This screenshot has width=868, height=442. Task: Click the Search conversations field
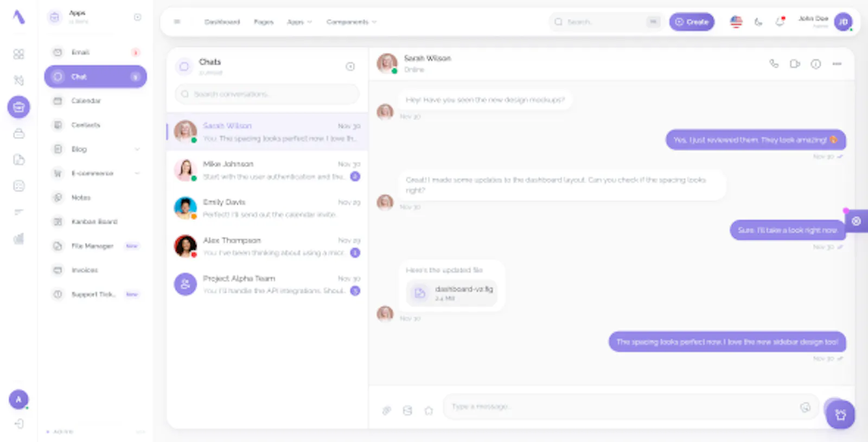tap(267, 94)
